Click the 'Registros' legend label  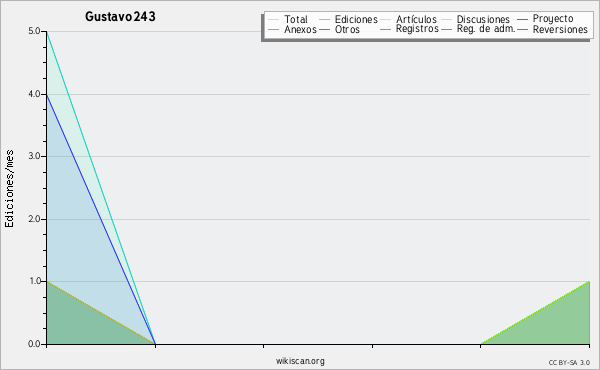[417, 29]
